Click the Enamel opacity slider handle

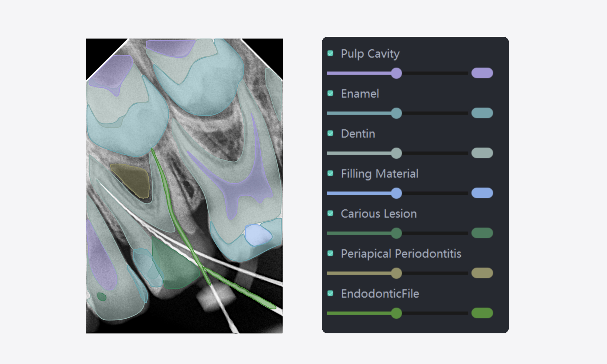(x=396, y=113)
